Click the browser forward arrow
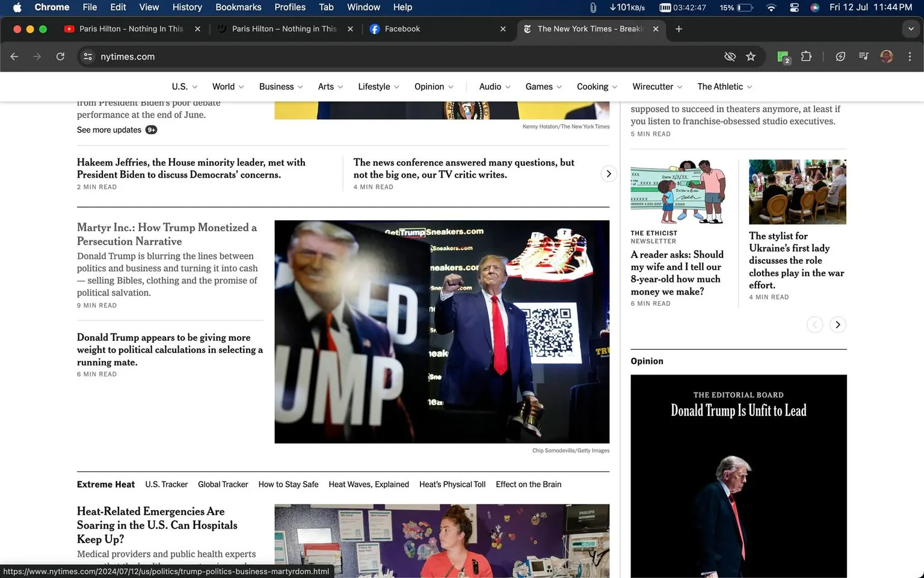The height and width of the screenshot is (578, 924). click(37, 57)
